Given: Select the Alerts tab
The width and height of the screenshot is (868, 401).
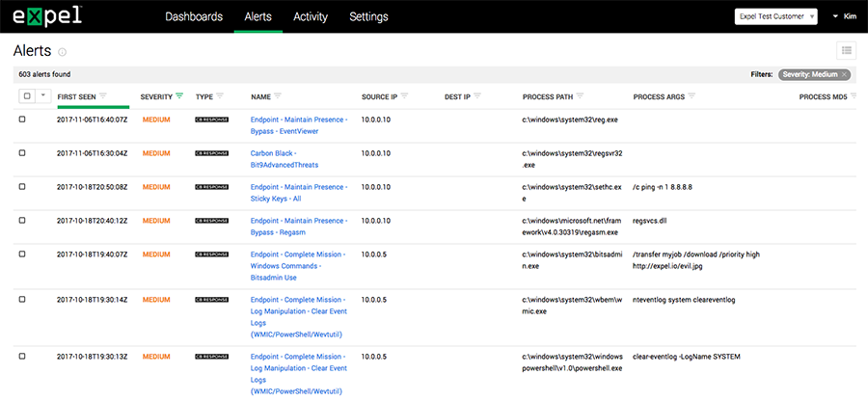Looking at the screenshot, I should (x=258, y=16).
